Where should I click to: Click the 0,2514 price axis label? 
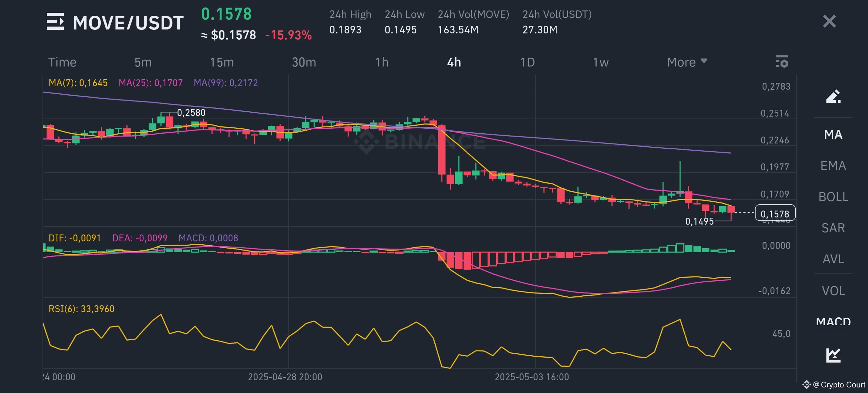pyautogui.click(x=775, y=113)
